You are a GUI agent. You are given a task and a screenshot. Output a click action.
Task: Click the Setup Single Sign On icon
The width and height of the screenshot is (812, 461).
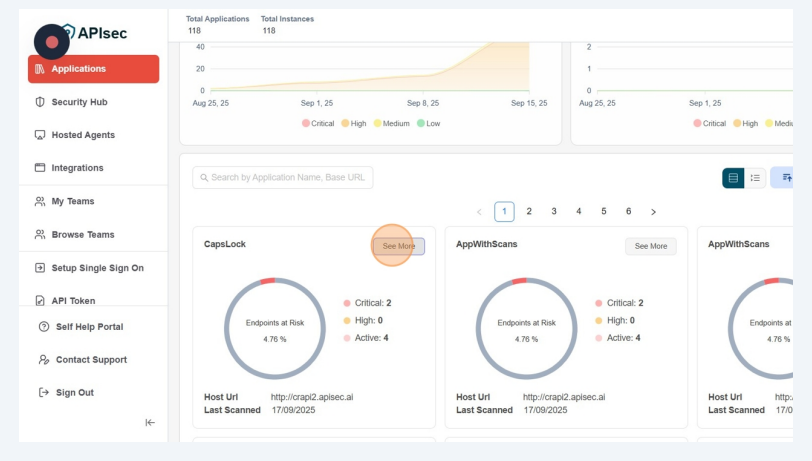click(40, 268)
